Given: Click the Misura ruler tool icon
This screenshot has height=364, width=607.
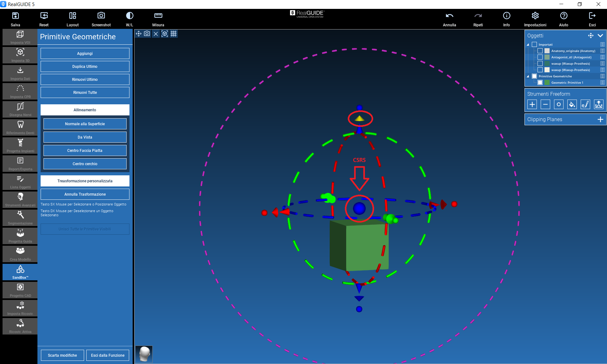Looking at the screenshot, I should [158, 16].
